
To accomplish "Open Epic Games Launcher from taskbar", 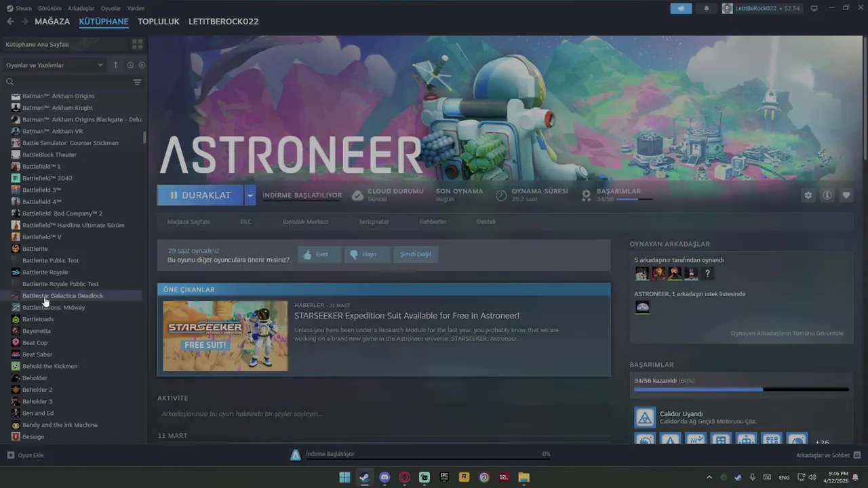I will click(x=444, y=477).
